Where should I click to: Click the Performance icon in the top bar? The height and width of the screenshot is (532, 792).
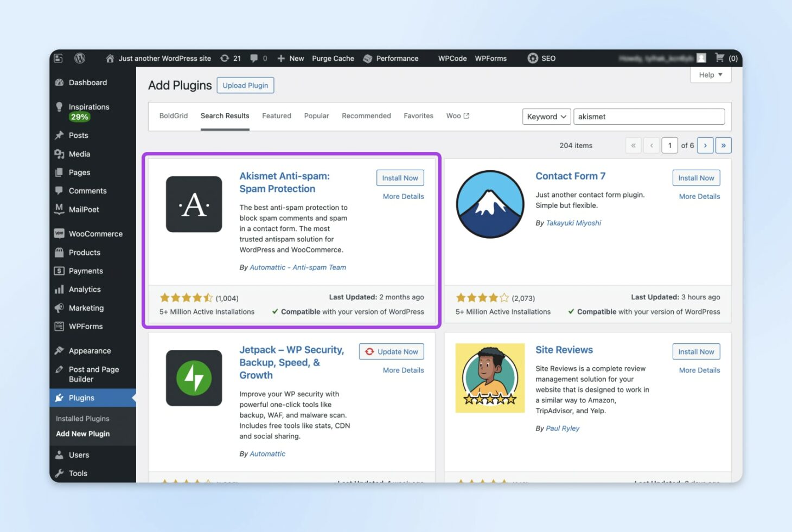coord(368,58)
